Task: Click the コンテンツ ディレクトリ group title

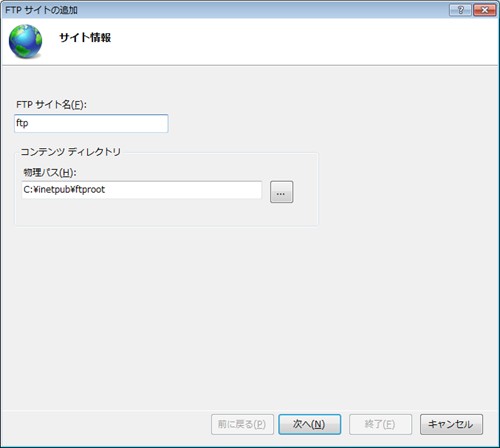Action: (x=70, y=152)
